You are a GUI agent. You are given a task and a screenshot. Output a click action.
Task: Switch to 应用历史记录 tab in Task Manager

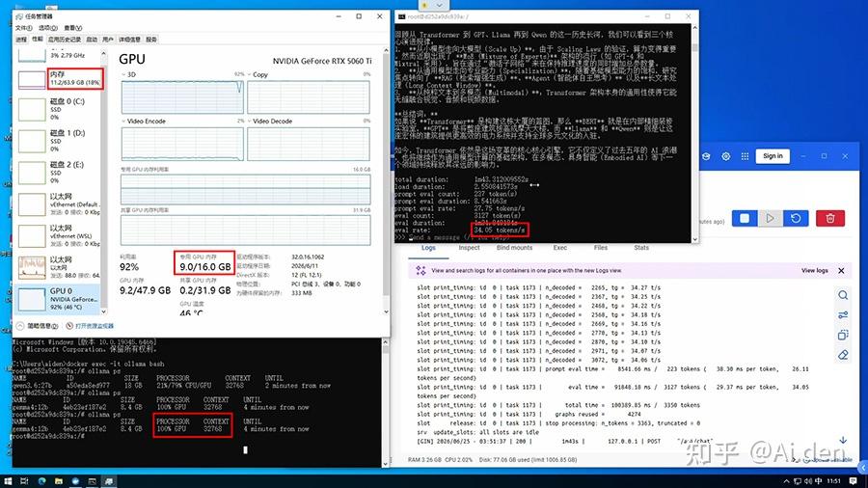(65, 40)
